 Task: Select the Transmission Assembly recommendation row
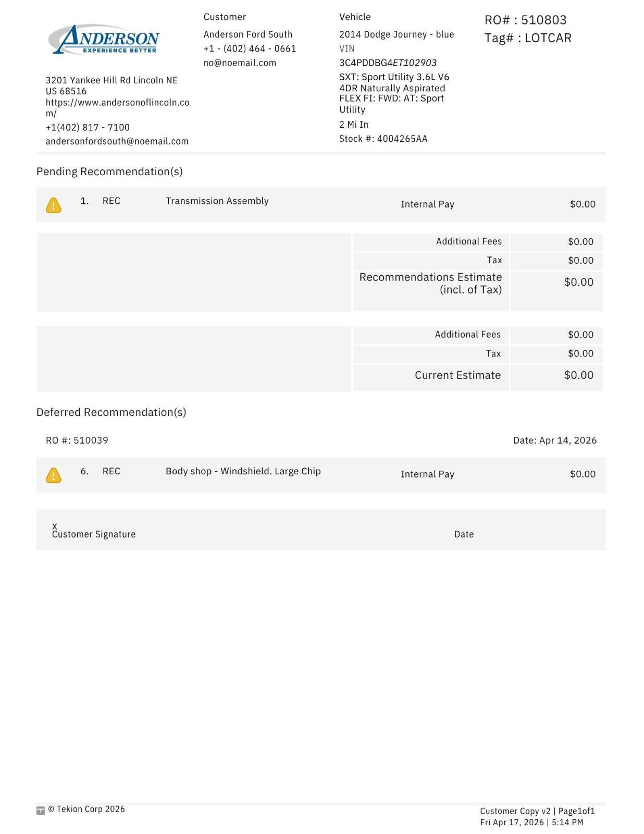point(321,204)
